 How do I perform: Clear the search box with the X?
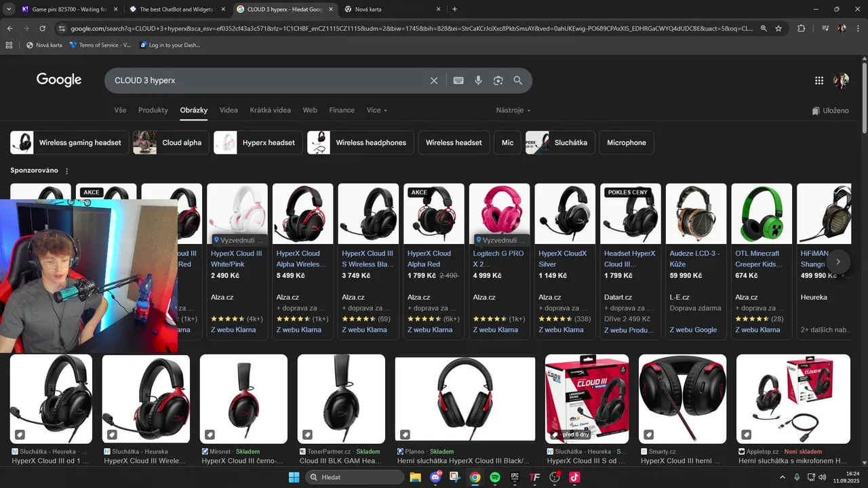434,81
